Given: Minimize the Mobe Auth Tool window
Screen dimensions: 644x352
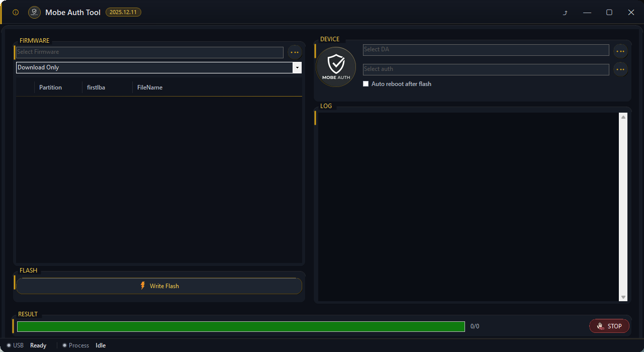Looking at the screenshot, I should tap(587, 13).
